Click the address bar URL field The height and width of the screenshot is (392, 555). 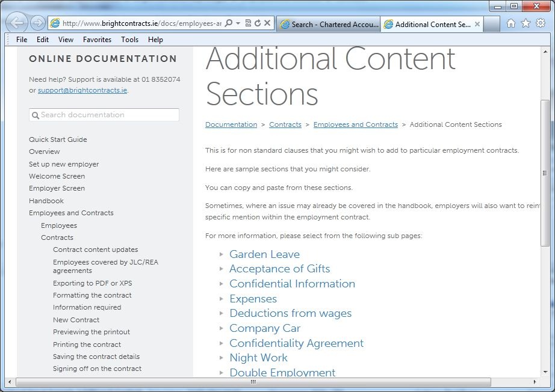[141, 23]
